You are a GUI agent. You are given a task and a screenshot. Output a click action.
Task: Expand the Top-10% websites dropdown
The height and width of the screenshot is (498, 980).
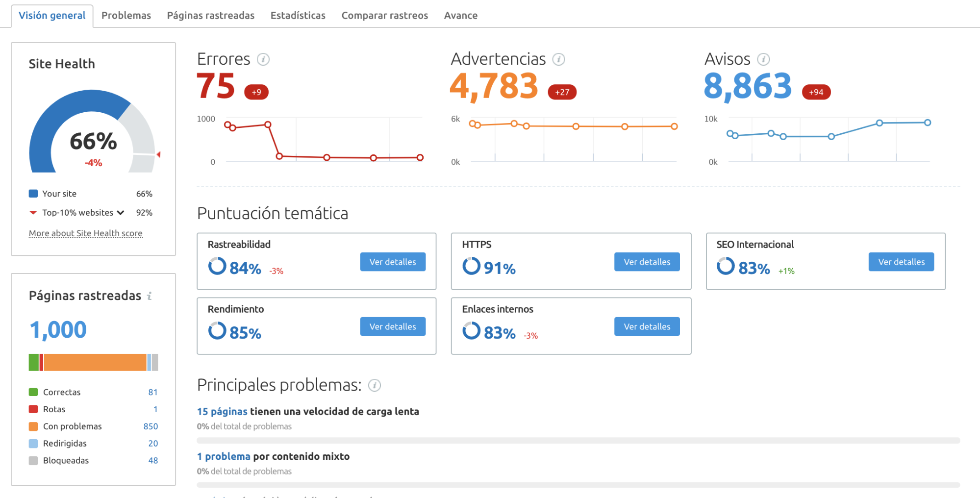tap(121, 213)
